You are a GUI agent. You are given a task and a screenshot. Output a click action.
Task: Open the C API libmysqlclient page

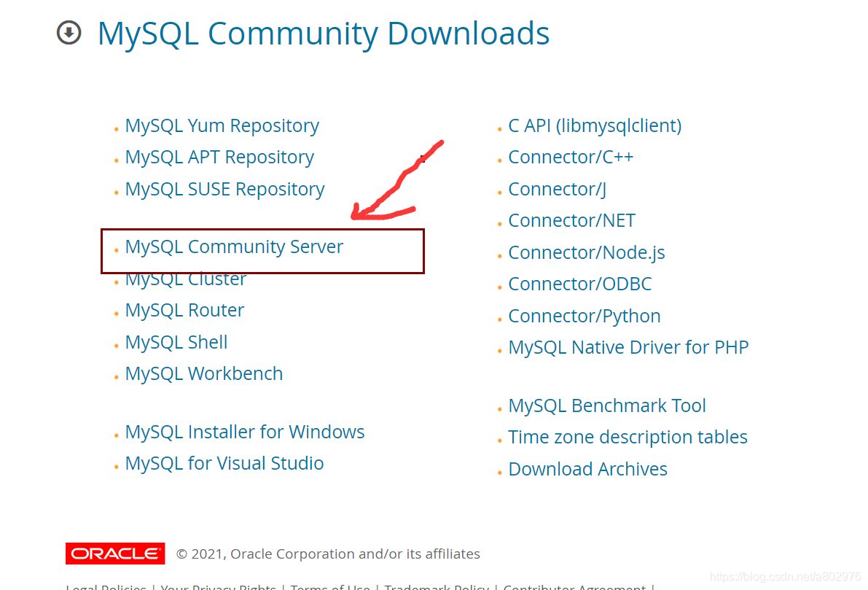(595, 125)
